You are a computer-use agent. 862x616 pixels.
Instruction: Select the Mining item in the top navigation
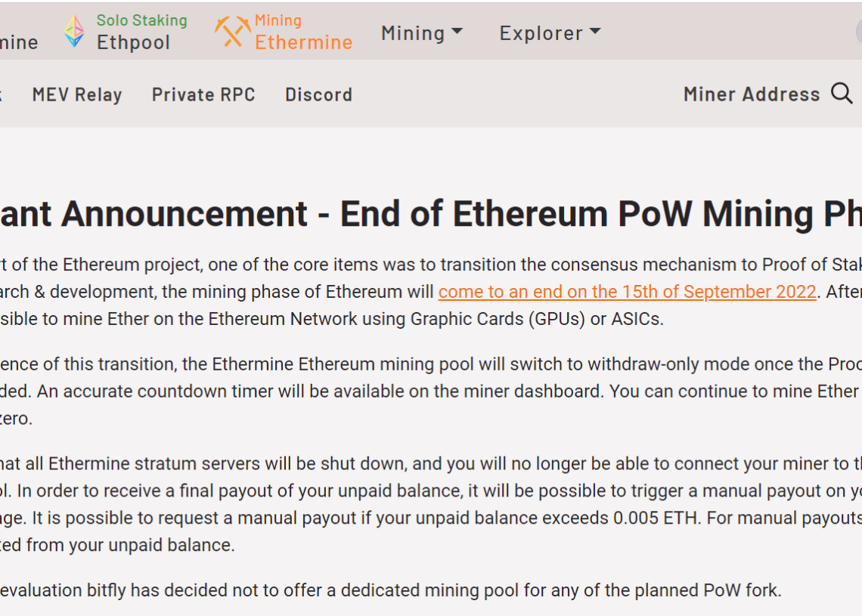coord(412,33)
